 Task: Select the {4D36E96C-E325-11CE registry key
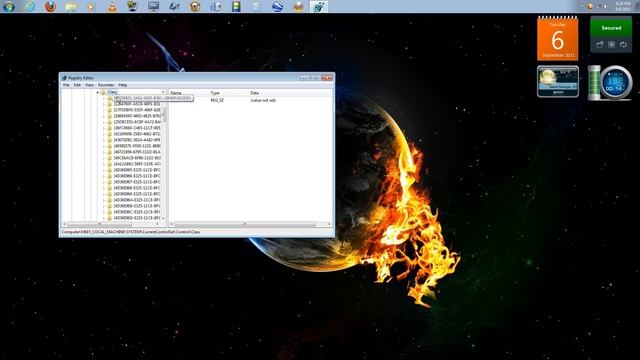coord(137,212)
